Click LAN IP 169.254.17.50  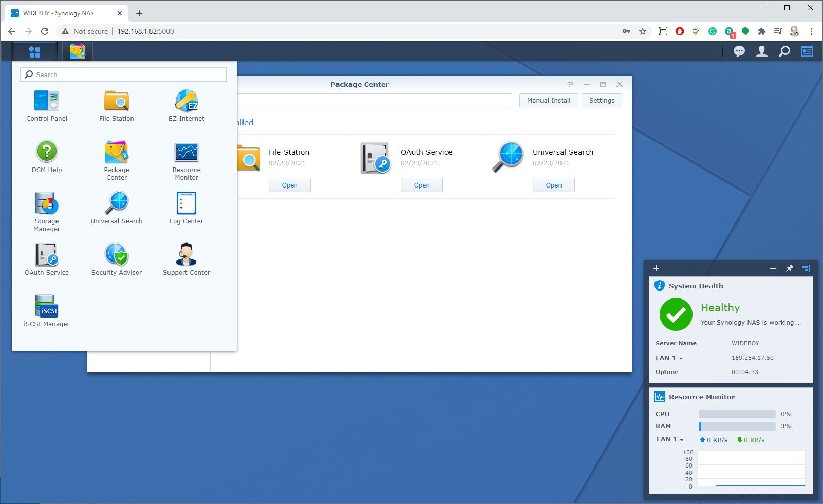coord(752,358)
